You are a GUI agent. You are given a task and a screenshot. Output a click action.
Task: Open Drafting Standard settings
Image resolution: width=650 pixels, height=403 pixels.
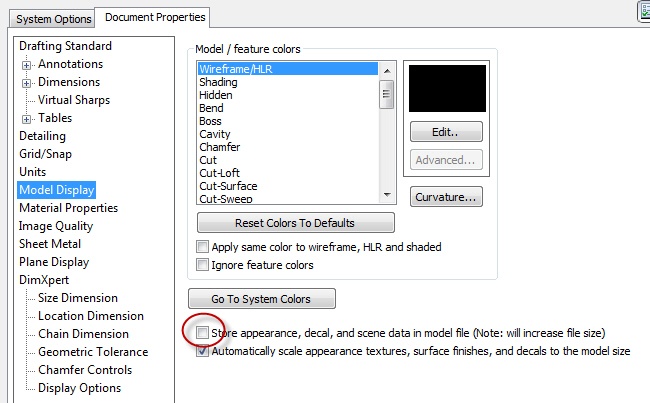(65, 46)
